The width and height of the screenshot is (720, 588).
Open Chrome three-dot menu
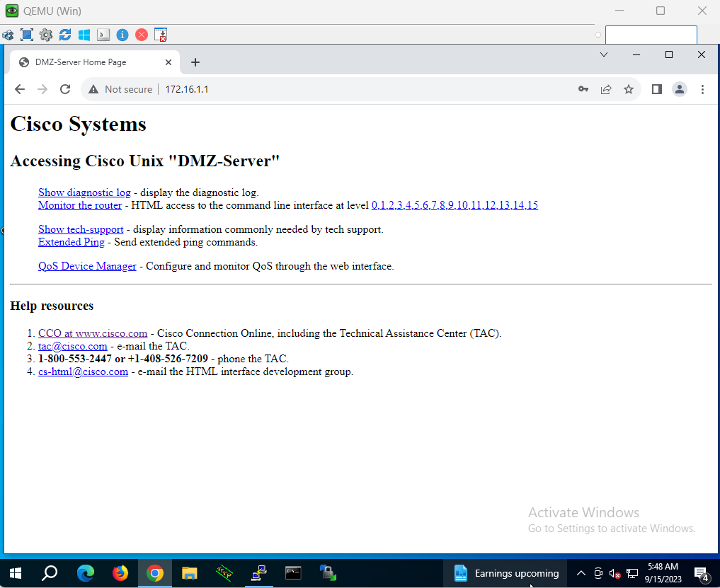(x=702, y=89)
